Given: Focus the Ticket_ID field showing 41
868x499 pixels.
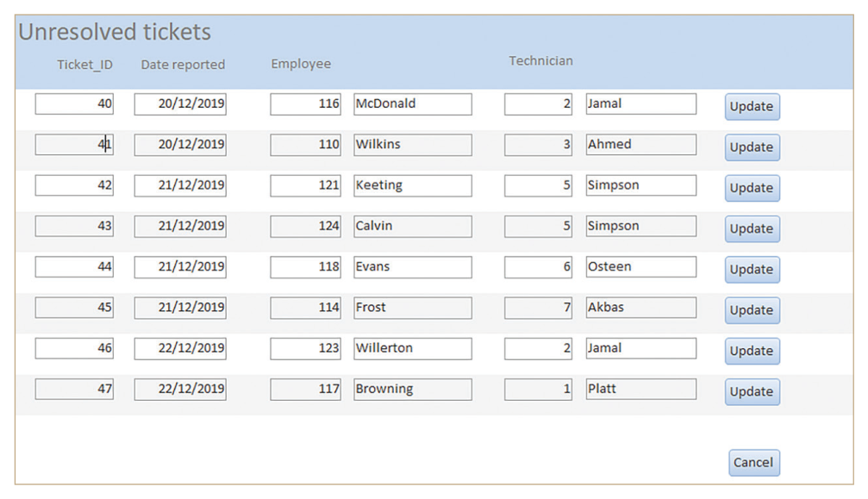Looking at the screenshot, I should [x=74, y=145].
